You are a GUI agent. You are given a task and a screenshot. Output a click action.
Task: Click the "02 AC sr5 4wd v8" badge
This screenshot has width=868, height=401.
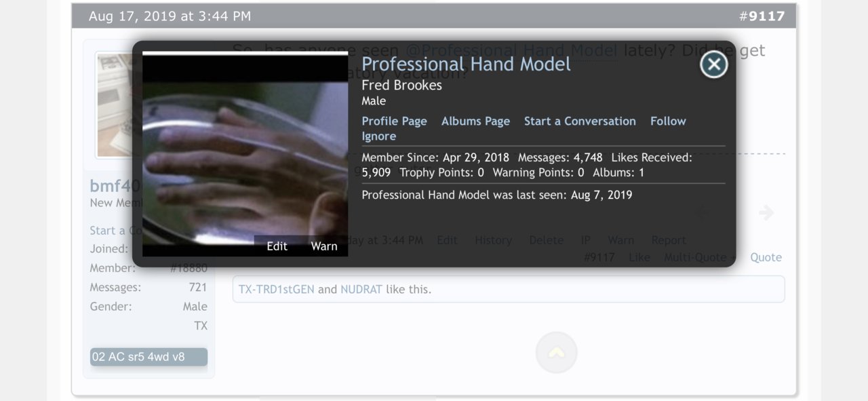(149, 356)
